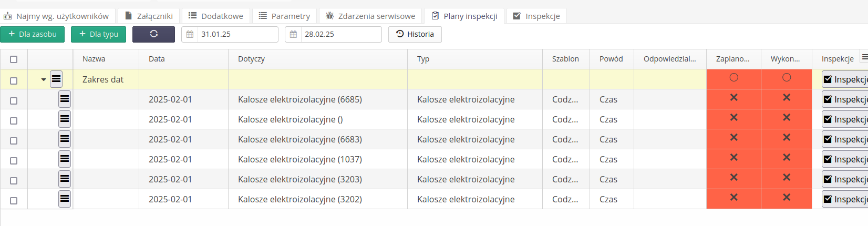Open hamburger menu of Zakres dat group
This screenshot has height=226, width=868.
click(56, 79)
